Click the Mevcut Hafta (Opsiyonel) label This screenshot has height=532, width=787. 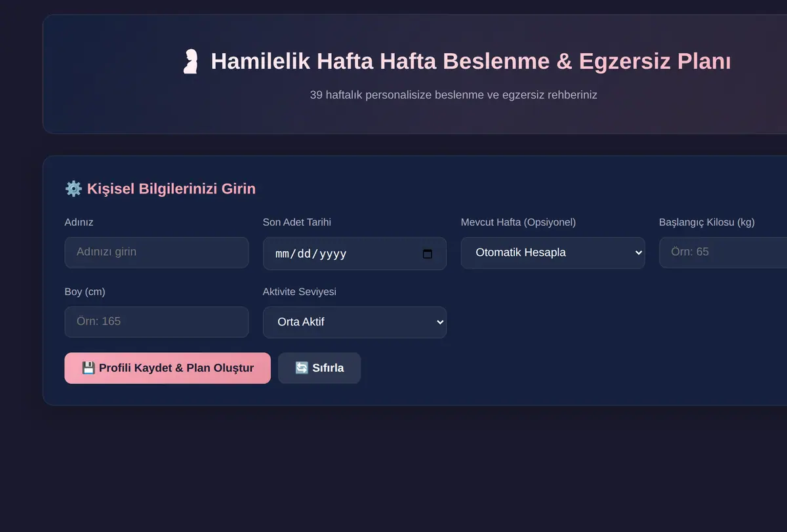[518, 222]
